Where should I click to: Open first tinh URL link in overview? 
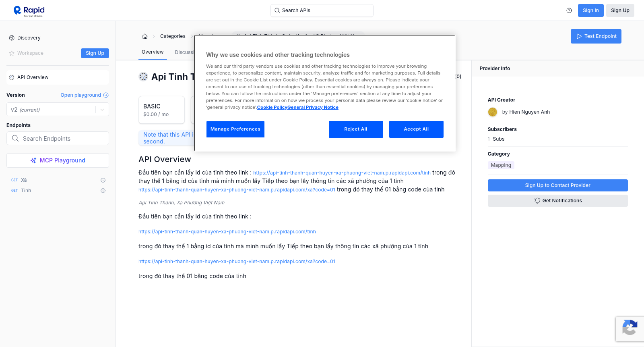pyautogui.click(x=342, y=173)
